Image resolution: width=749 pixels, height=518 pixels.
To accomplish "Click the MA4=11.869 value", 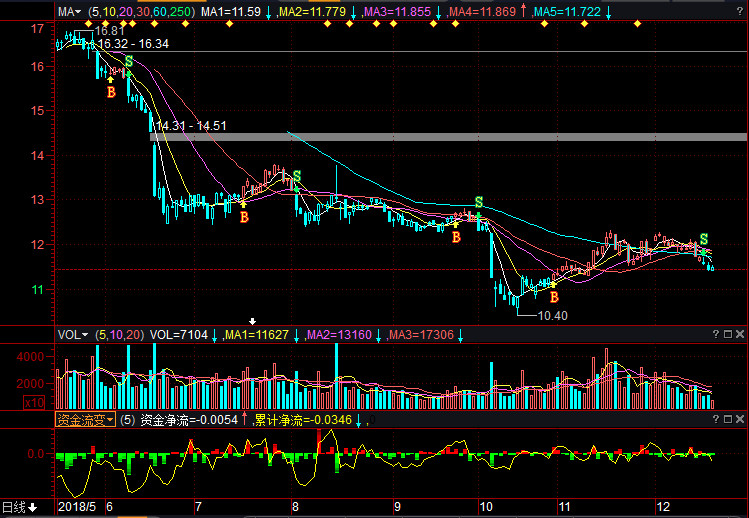I will (x=482, y=12).
